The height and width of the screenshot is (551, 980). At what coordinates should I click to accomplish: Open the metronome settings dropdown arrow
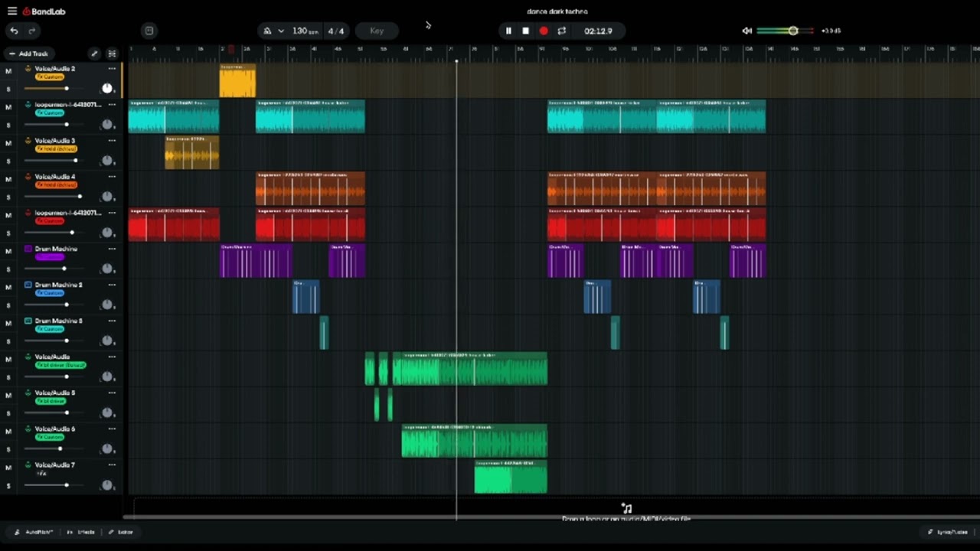281,31
